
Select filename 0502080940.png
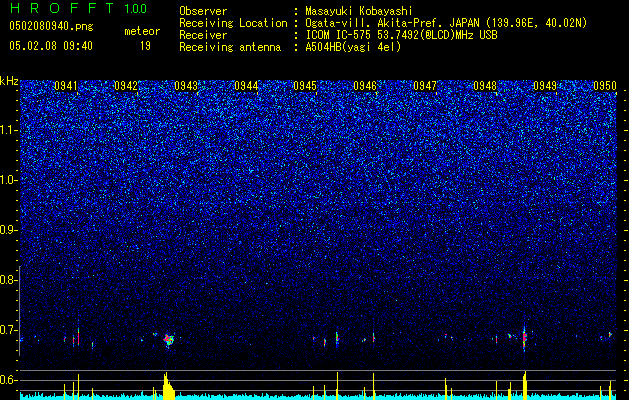click(x=51, y=26)
